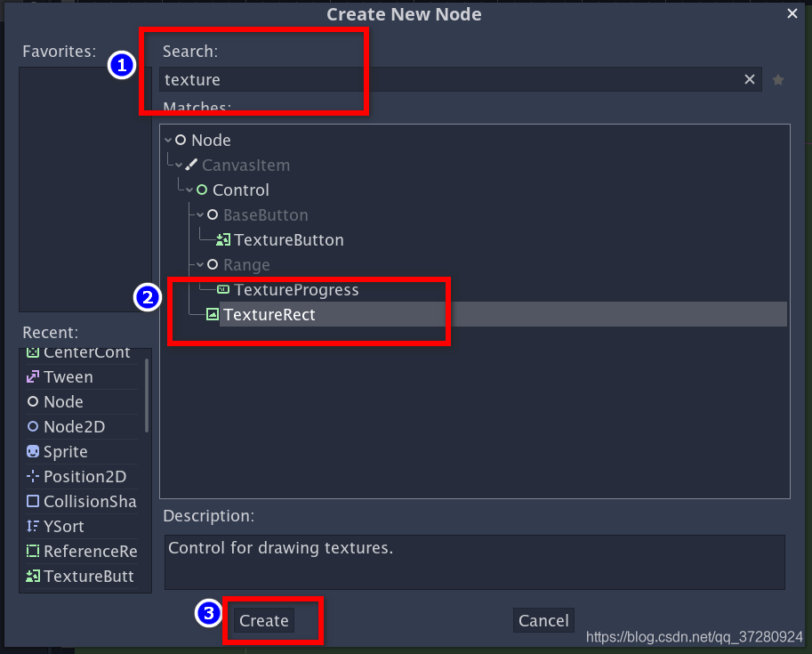
Task: Click the favorite star icon beside search
Action: tap(778, 80)
